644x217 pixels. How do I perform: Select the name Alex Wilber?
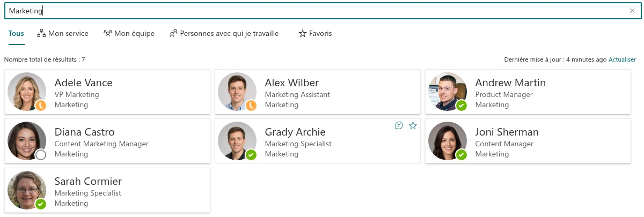(292, 83)
